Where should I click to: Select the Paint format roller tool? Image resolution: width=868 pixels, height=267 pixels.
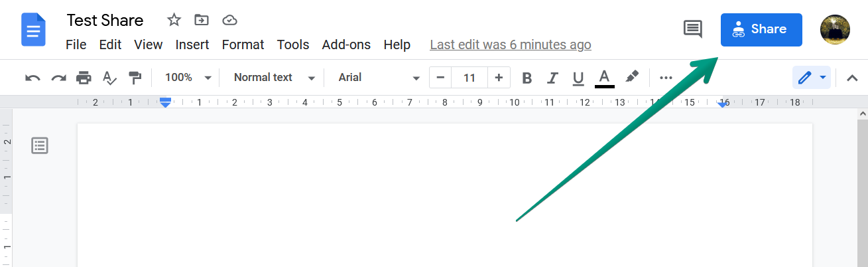click(x=135, y=78)
